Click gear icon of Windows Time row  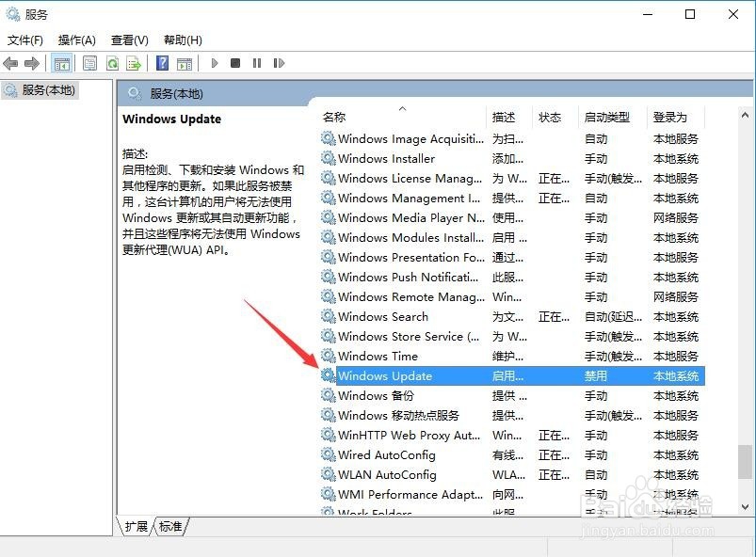329,356
